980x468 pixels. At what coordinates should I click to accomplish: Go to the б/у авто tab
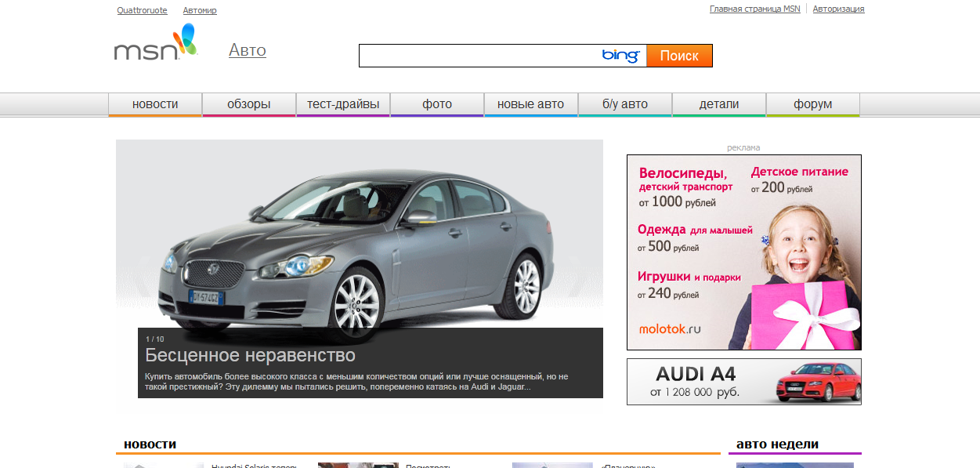[625, 104]
